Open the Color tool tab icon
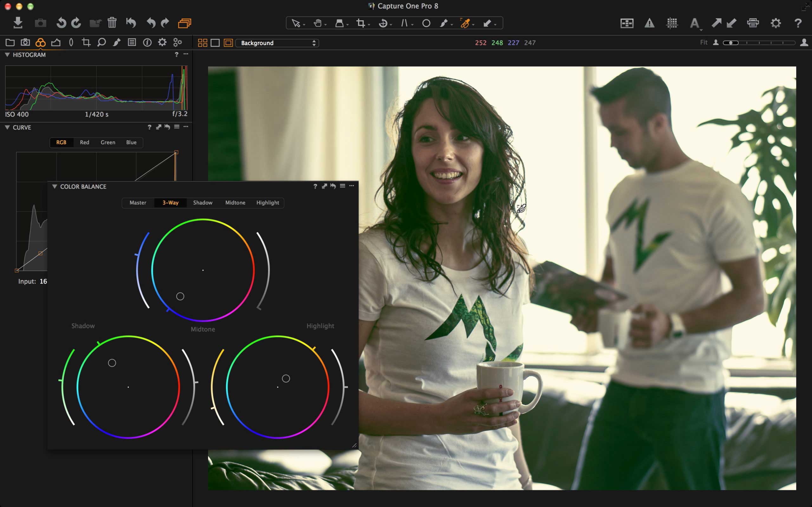The width and height of the screenshot is (812, 507). pos(40,42)
